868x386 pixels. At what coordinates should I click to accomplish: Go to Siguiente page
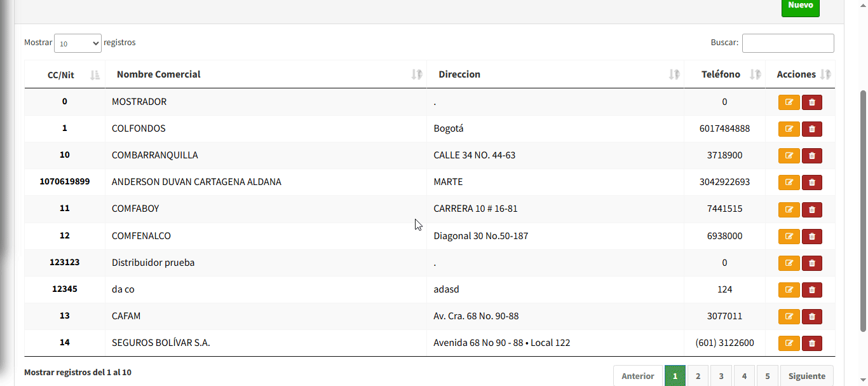tap(806, 376)
